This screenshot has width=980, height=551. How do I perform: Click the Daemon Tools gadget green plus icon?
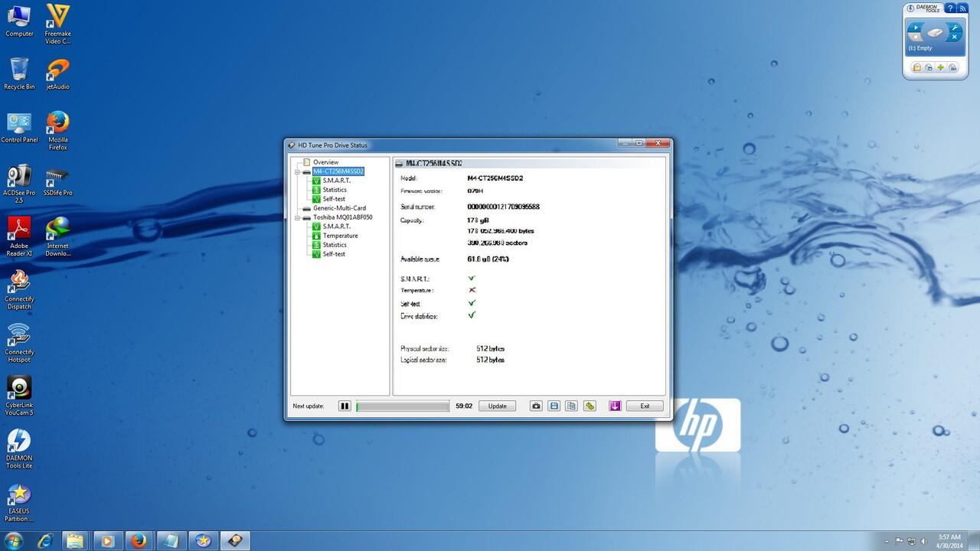tap(941, 67)
